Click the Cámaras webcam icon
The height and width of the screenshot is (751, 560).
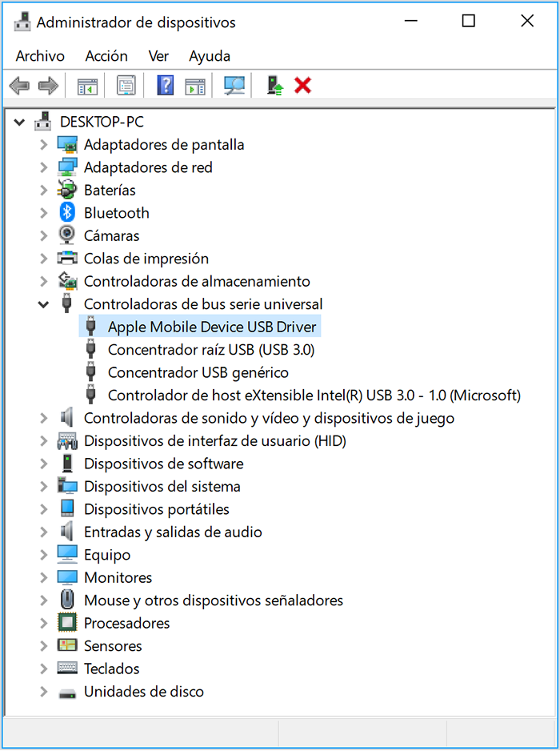tap(68, 235)
